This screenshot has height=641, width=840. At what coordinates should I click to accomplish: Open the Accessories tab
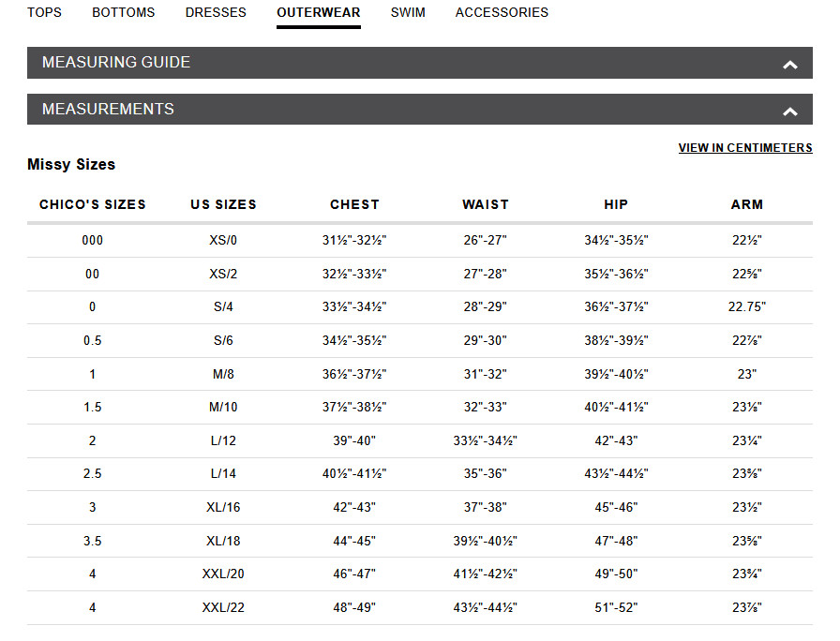(502, 13)
